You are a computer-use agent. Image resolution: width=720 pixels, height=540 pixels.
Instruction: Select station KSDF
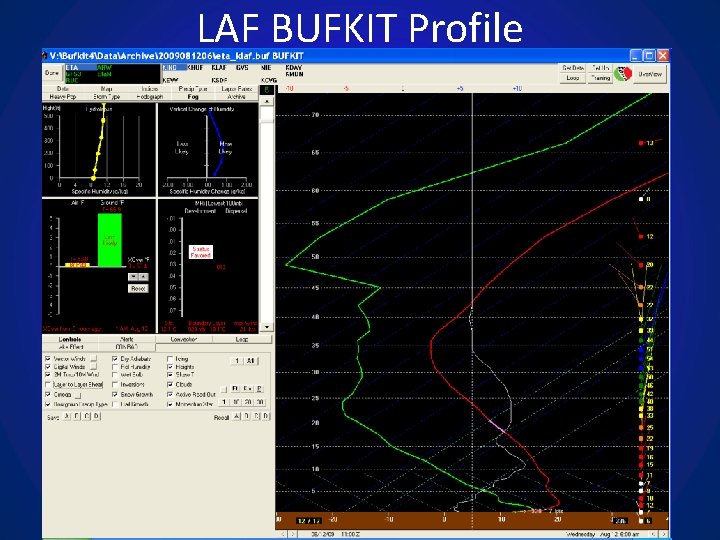tap(219, 80)
